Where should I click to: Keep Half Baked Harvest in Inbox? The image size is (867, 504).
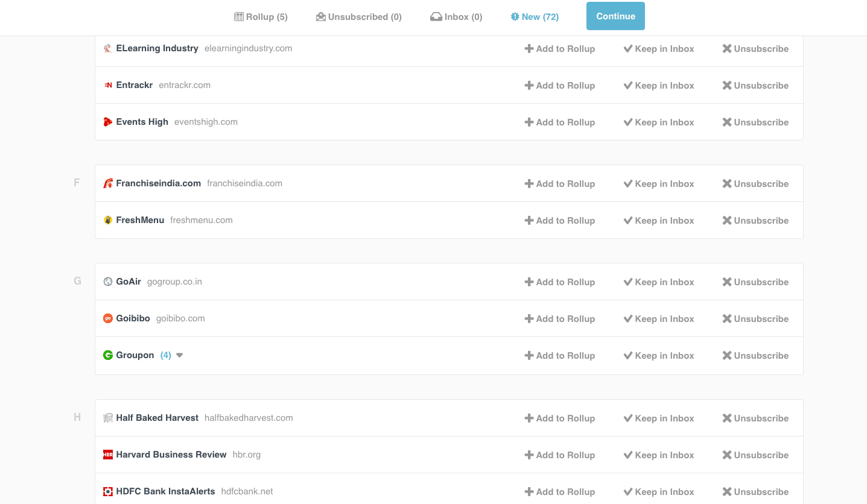(659, 418)
